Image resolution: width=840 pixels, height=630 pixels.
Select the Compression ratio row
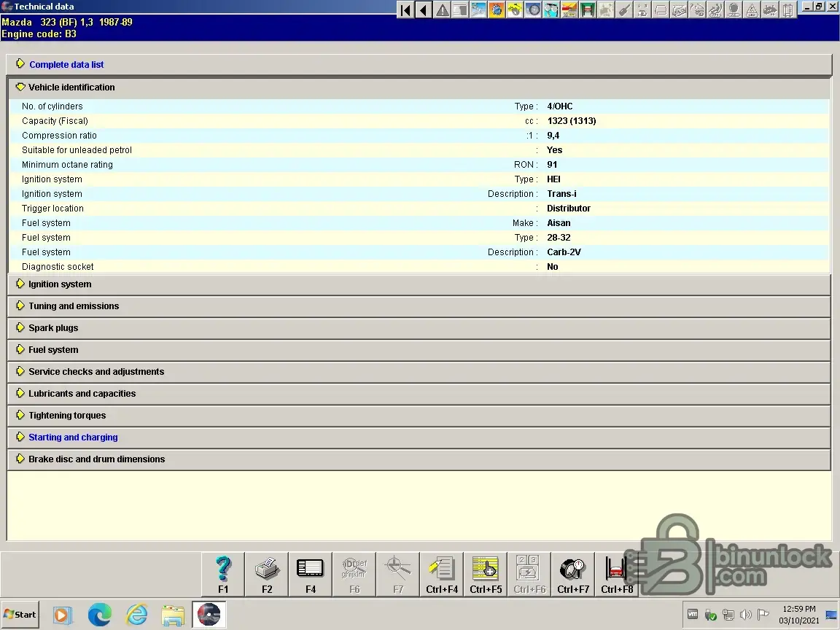coord(419,136)
